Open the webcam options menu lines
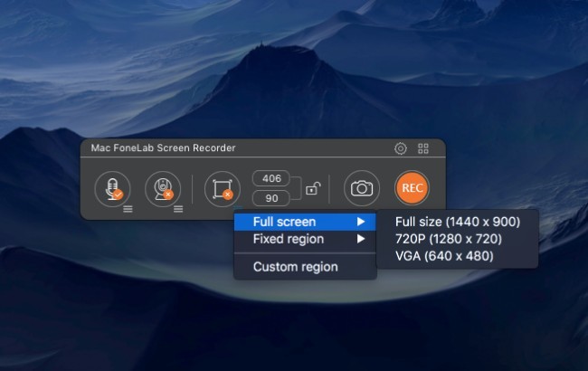 tap(178, 209)
